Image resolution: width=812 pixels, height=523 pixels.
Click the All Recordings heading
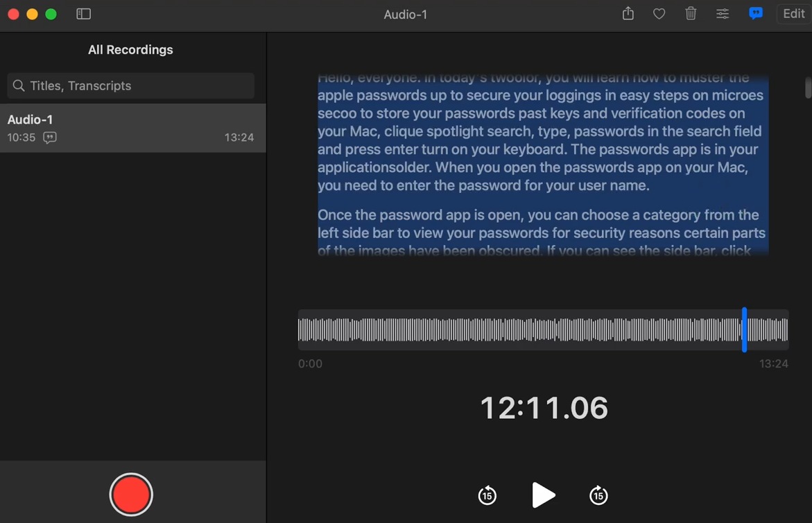[130, 50]
